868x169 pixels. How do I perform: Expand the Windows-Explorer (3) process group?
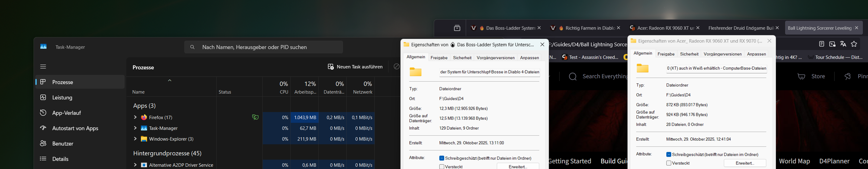(135, 139)
